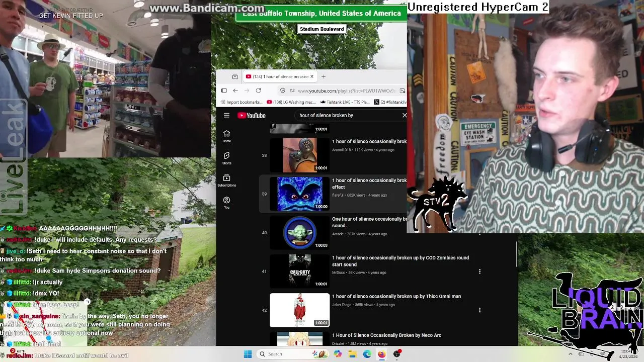
Task: Open the Fishtank LIVE TTS bookmark
Action: coord(345,102)
